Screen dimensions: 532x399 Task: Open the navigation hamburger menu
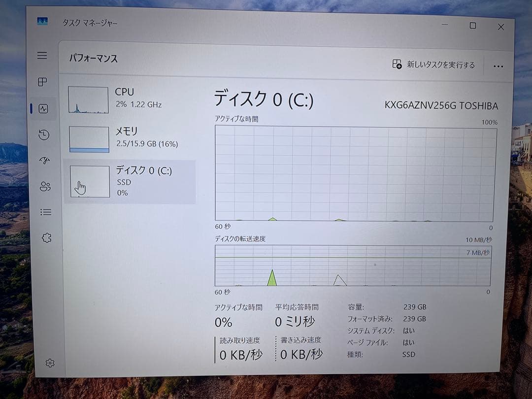(x=42, y=56)
